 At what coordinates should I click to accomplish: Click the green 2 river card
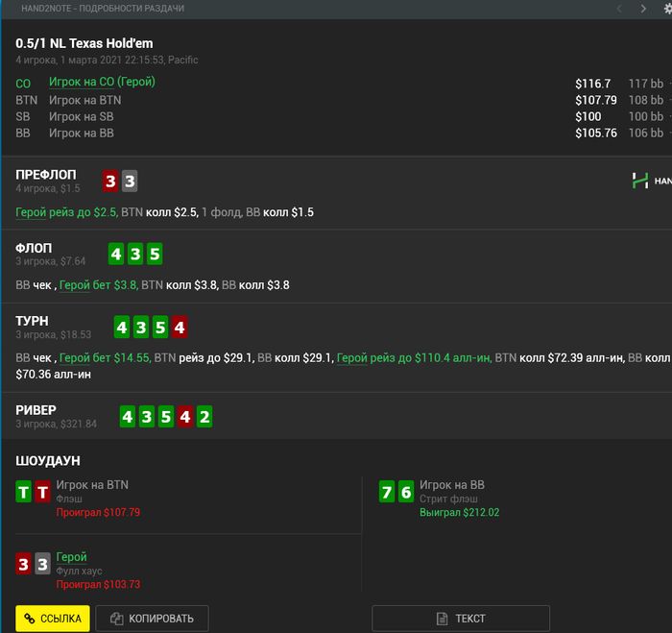204,417
